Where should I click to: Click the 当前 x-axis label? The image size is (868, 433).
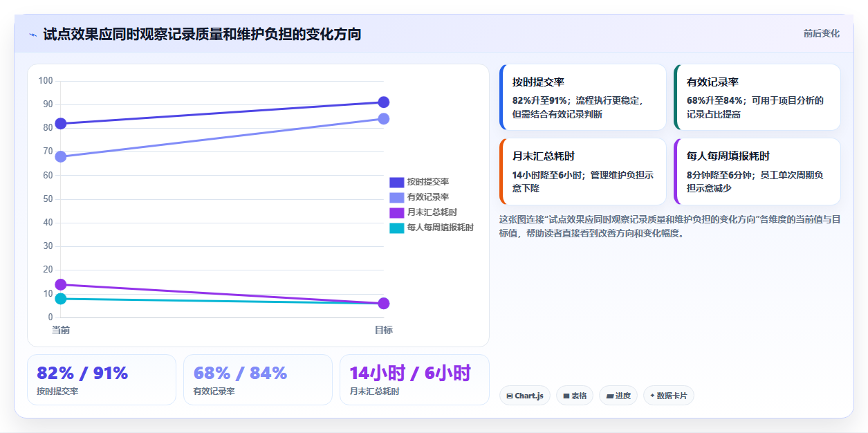[61, 330]
